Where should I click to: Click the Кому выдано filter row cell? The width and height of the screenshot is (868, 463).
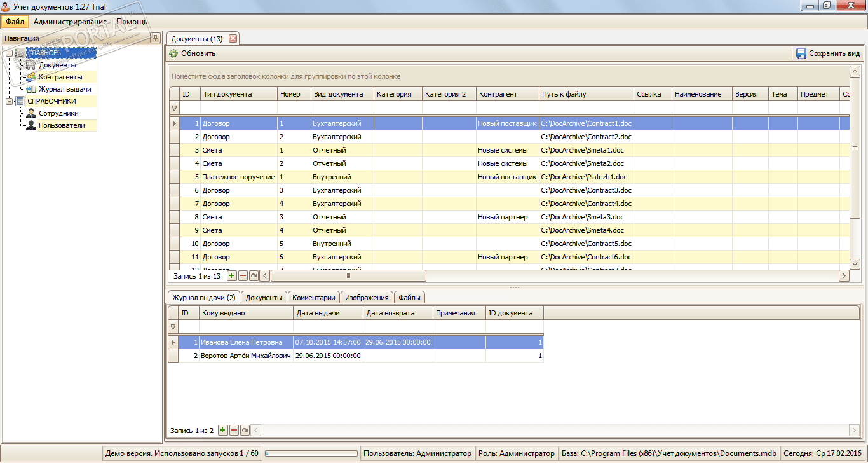pos(247,326)
